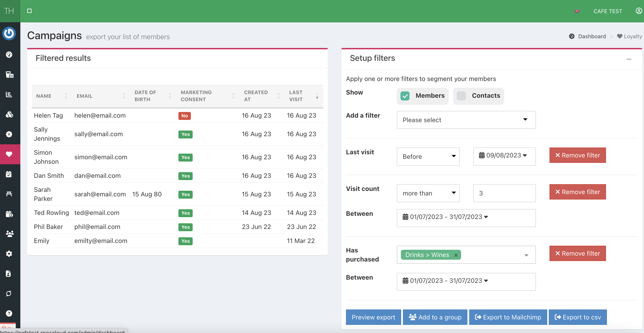Image resolution: width=644 pixels, height=333 pixels.
Task: Click the language flag icon
Action: coord(577,11)
